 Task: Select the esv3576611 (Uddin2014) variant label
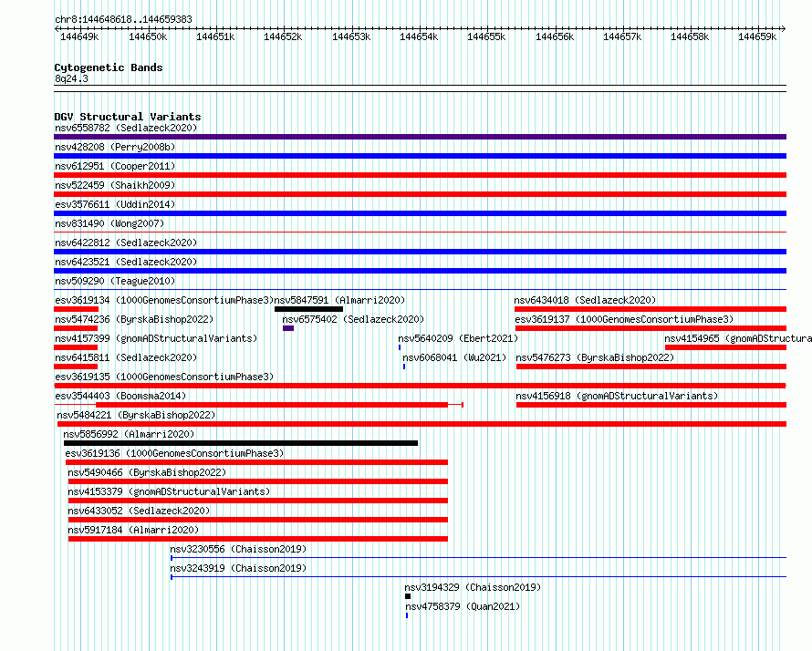point(115,204)
